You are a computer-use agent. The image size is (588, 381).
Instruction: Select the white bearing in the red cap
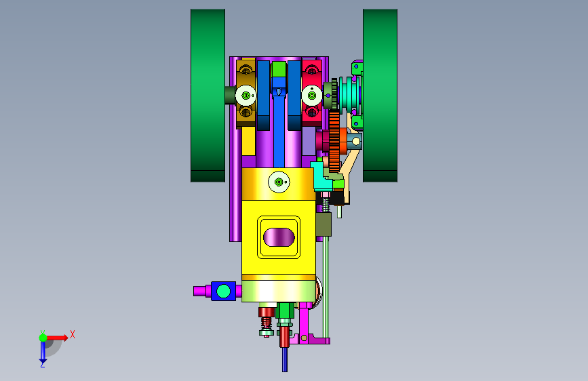tap(311, 96)
